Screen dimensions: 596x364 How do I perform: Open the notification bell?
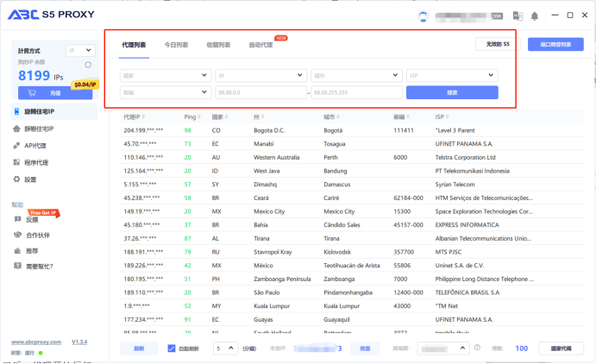click(x=535, y=16)
